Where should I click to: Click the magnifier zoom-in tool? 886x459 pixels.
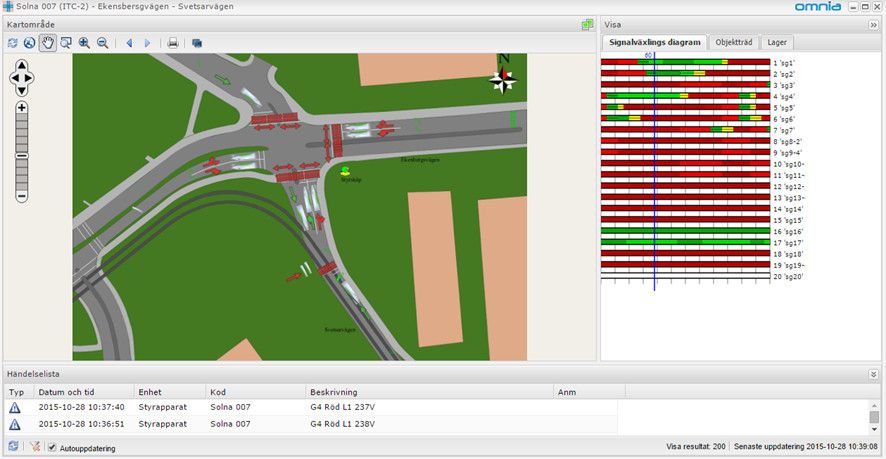pos(84,43)
